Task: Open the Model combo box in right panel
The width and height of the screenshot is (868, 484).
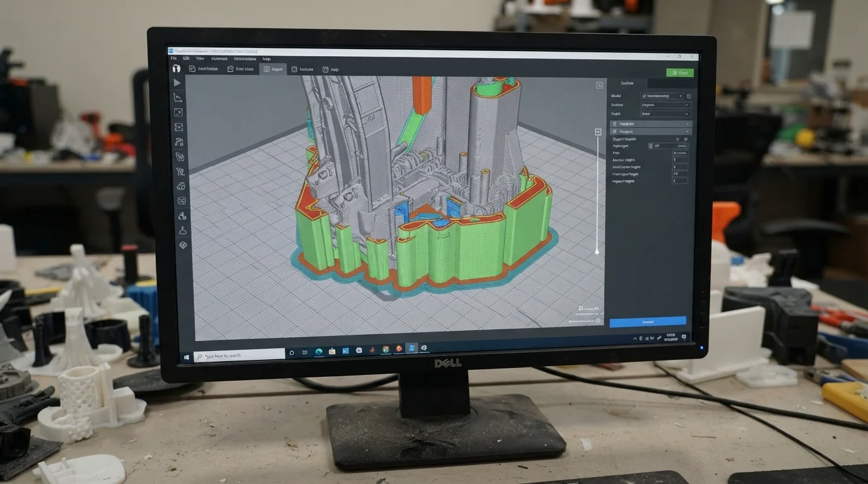Action: pos(662,96)
